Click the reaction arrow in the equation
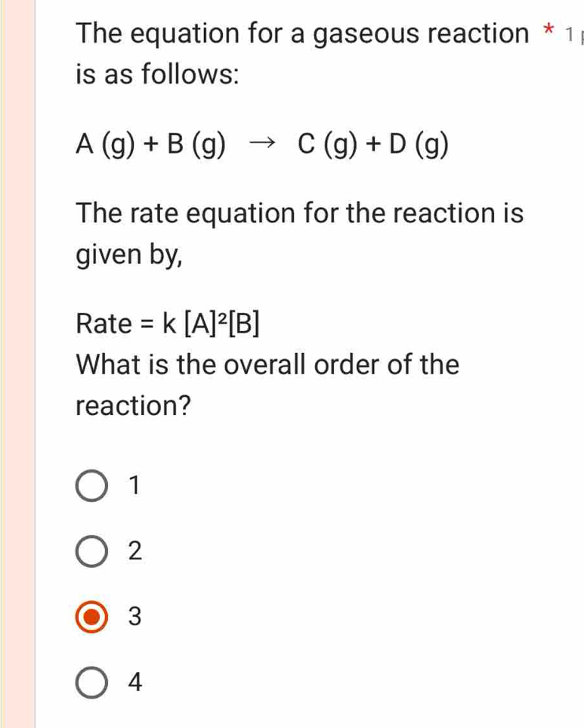 click(261, 144)
